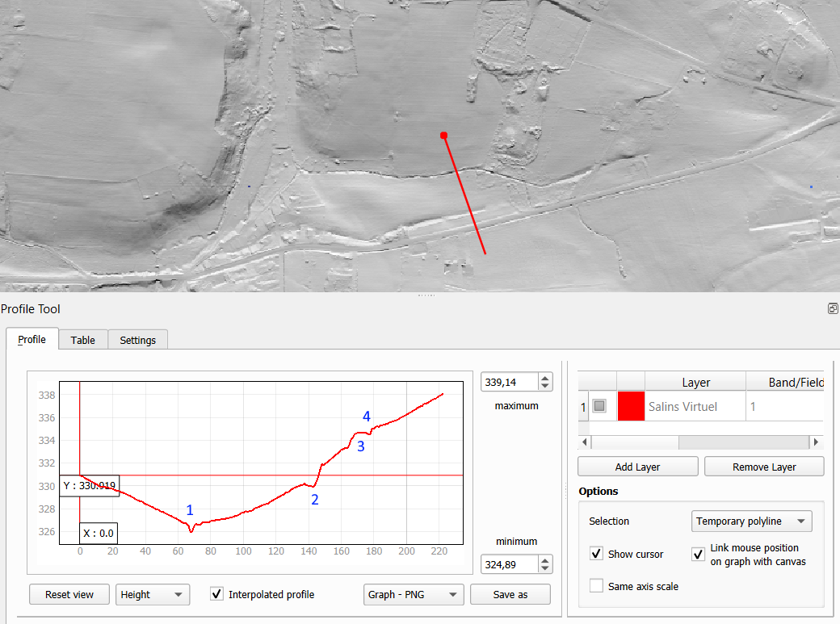Open the Settings tab
The image size is (840, 624).
137,340
